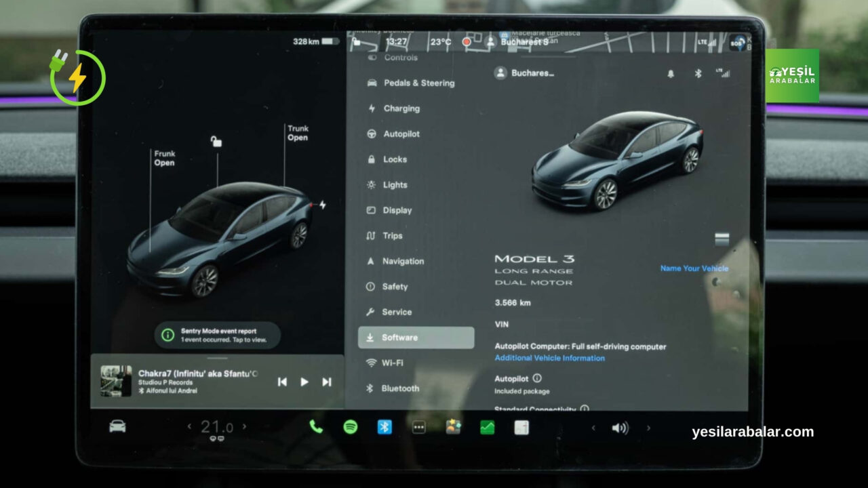Open the Autopilot settings menu
Viewport: 868px width, 488px height.
click(x=393, y=134)
